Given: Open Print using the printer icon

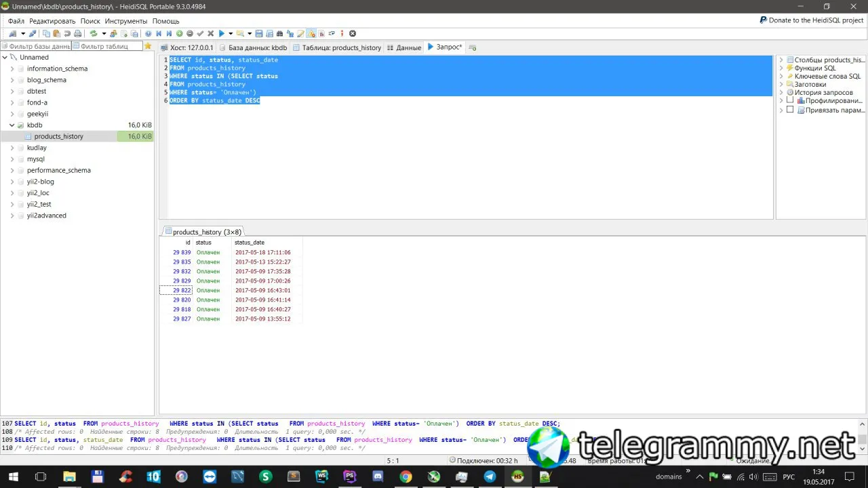Looking at the screenshot, I should pos(77,33).
